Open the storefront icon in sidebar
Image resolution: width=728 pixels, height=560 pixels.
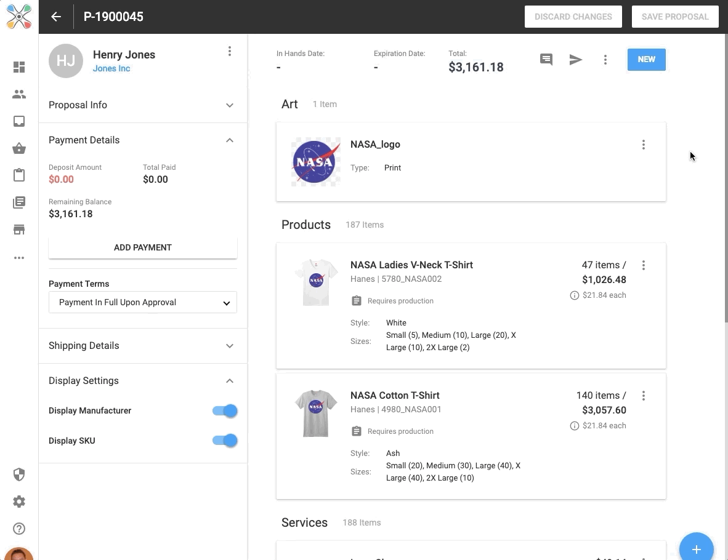click(19, 230)
